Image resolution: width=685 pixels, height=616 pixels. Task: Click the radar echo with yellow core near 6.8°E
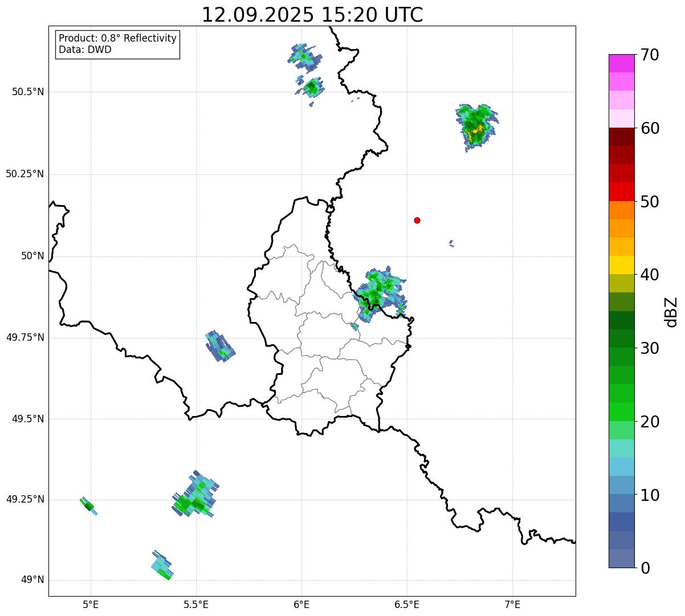coord(476,127)
